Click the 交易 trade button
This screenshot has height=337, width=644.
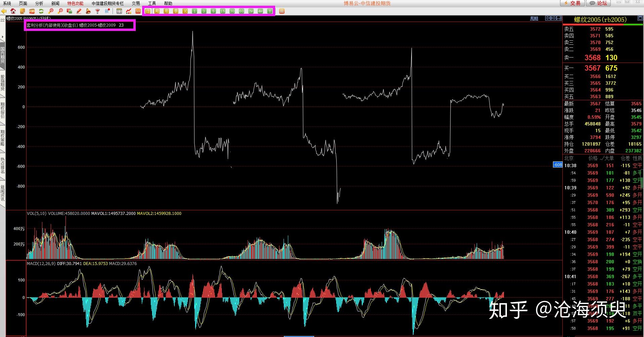pyautogui.click(x=572, y=3)
